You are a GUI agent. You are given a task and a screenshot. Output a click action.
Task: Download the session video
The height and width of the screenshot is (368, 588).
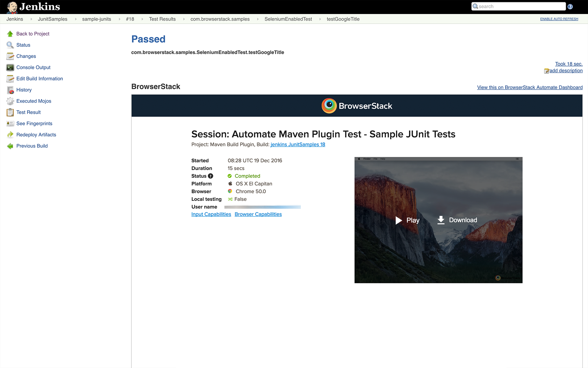(x=457, y=220)
